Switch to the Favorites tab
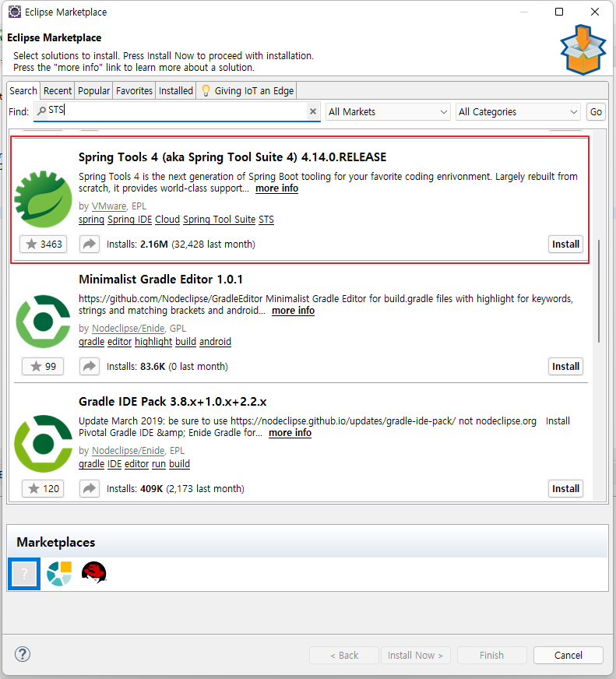The image size is (616, 679). 134,90
